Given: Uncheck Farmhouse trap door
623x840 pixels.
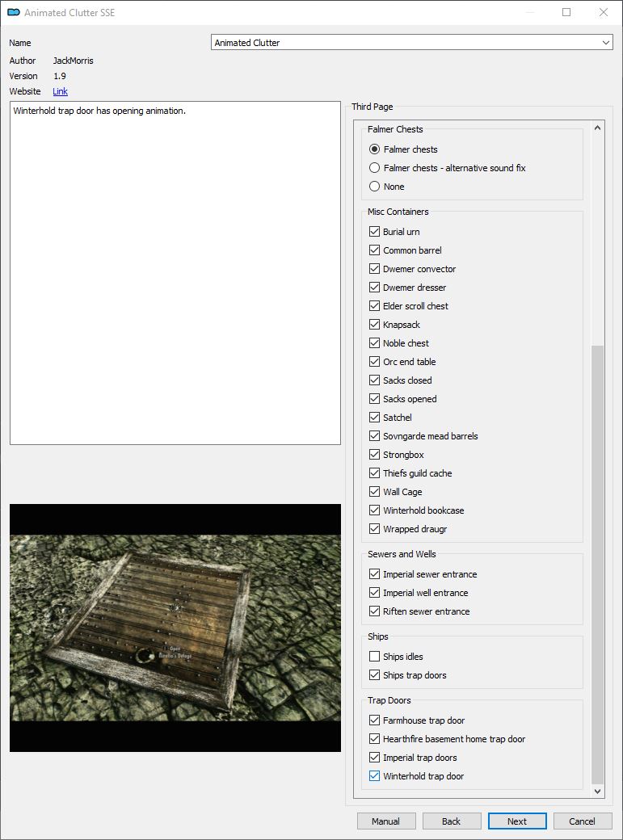Looking at the screenshot, I should click(x=374, y=720).
